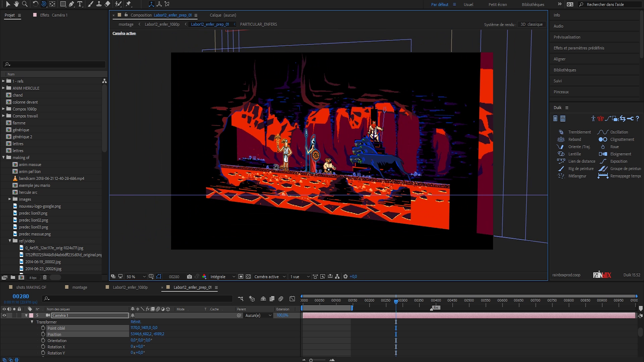Select the Unified Camera tool
This screenshot has width=644, height=362.
(44, 4)
